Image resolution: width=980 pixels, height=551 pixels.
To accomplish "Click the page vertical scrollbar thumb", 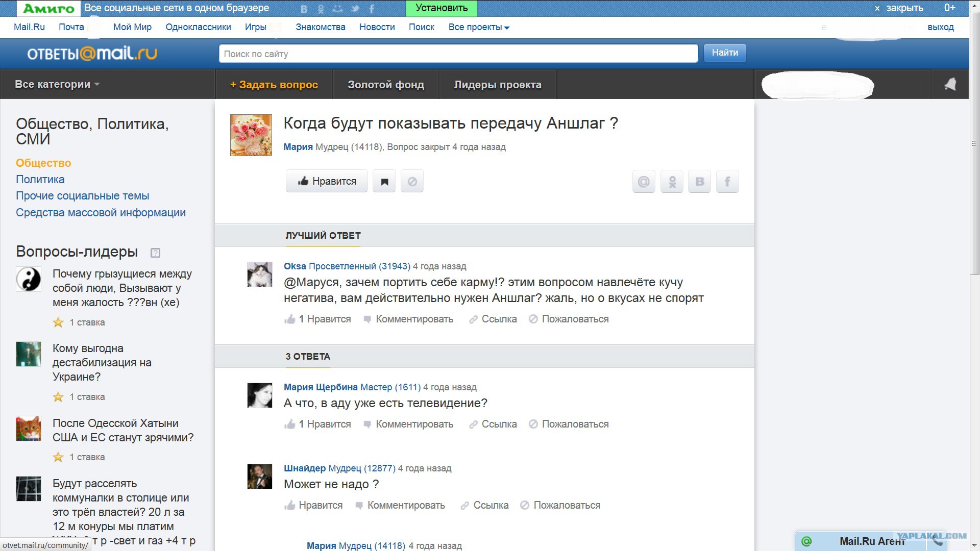I will [x=974, y=143].
